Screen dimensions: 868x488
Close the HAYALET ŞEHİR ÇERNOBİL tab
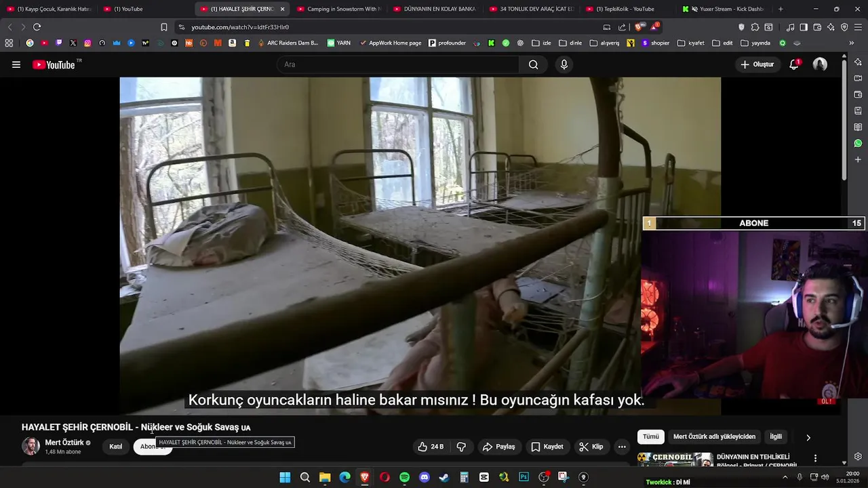tap(282, 9)
